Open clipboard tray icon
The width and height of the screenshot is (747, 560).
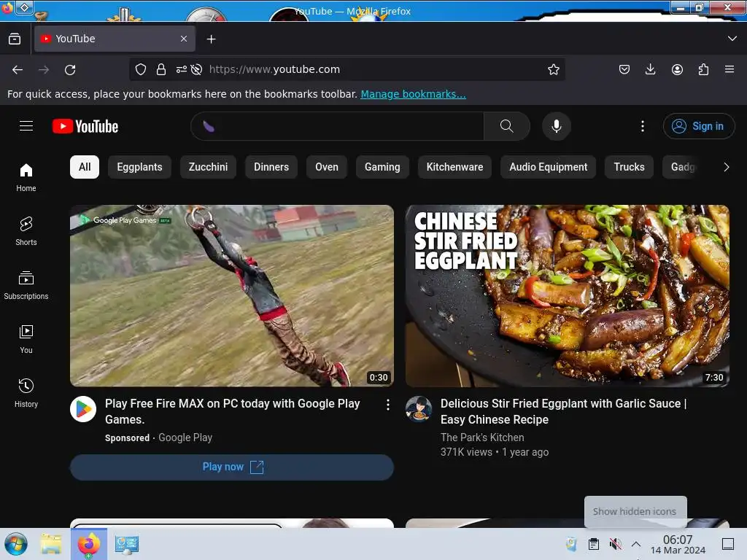point(593,544)
